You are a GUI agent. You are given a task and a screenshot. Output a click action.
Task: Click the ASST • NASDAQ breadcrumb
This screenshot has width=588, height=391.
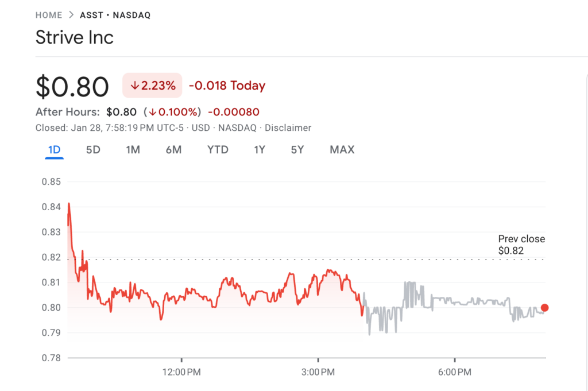pos(115,16)
